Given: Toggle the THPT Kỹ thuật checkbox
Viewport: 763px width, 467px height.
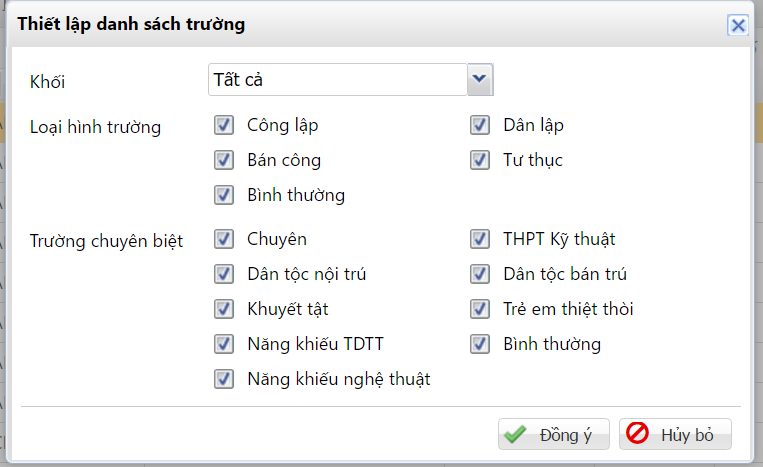Looking at the screenshot, I should point(480,239).
